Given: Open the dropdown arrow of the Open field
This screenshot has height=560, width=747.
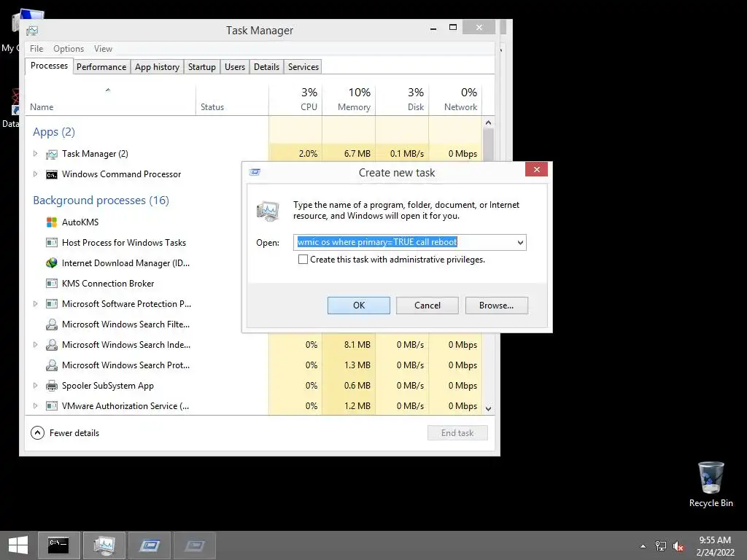Looking at the screenshot, I should click(x=520, y=242).
